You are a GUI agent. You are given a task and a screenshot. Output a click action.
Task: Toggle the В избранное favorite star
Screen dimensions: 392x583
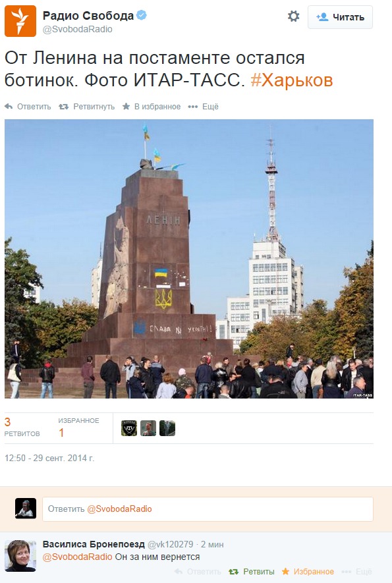click(x=126, y=107)
